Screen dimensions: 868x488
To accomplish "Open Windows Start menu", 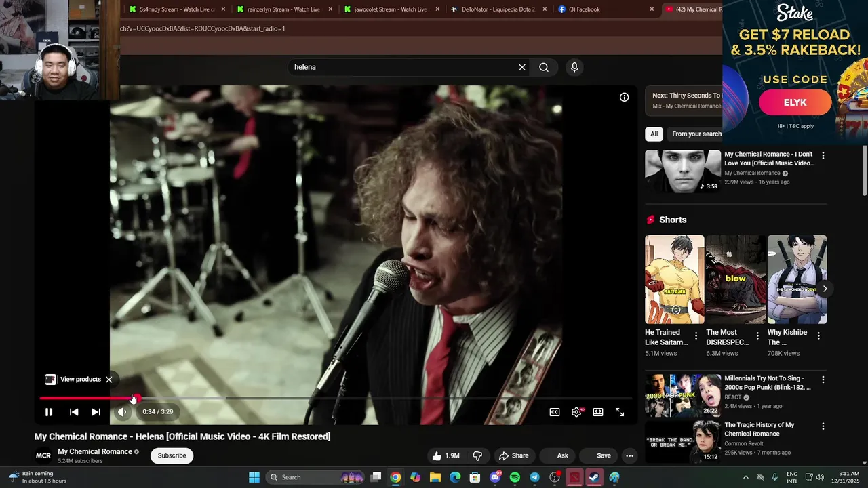I will pos(254,477).
